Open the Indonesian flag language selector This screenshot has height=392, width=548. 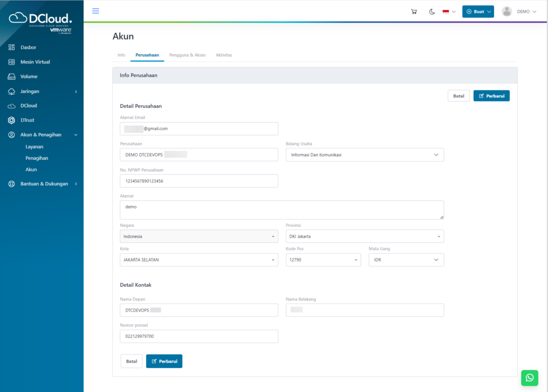[449, 12]
